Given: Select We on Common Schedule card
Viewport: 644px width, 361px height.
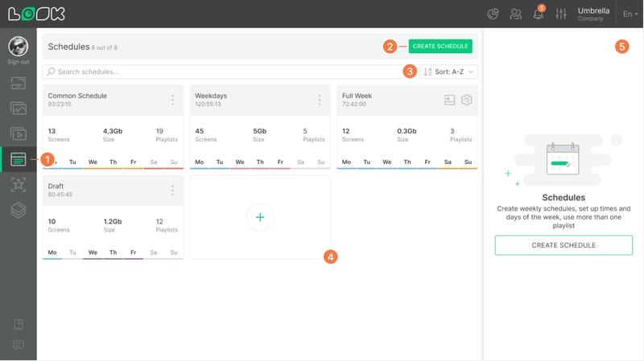Looking at the screenshot, I should (93, 162).
